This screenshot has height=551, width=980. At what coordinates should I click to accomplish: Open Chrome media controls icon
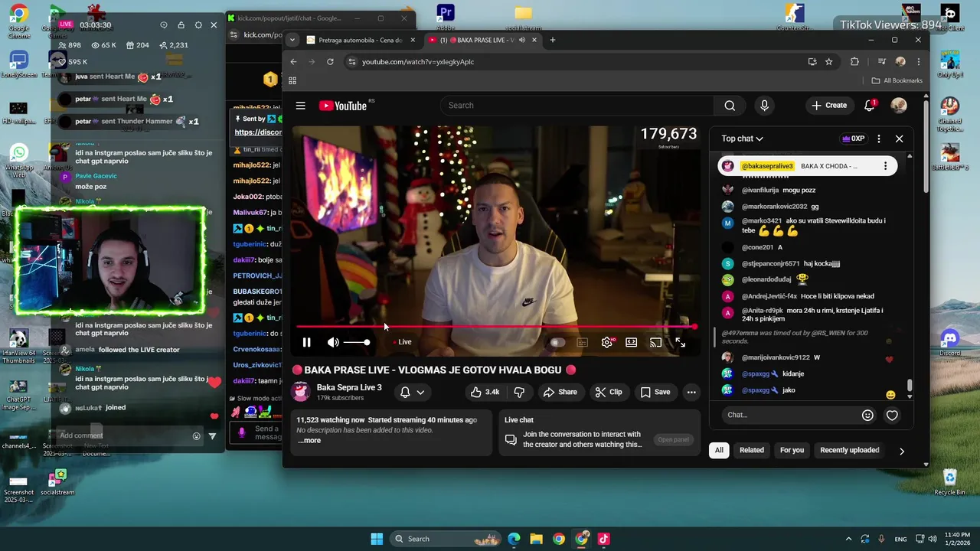coord(882,62)
